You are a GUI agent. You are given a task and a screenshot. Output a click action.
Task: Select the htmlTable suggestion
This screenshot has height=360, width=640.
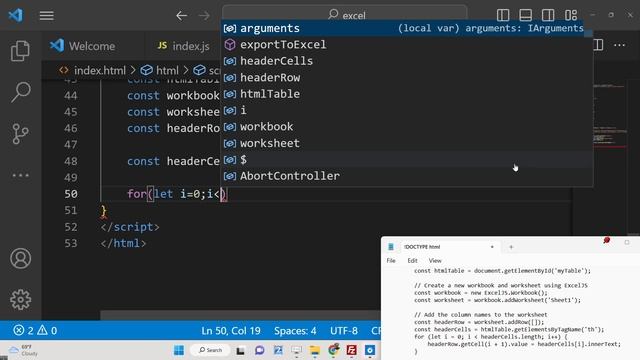point(406,94)
